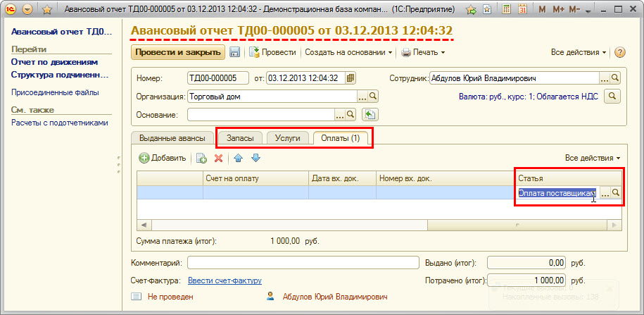Click the favorites star-arrow icon in title bar

pos(472,9)
